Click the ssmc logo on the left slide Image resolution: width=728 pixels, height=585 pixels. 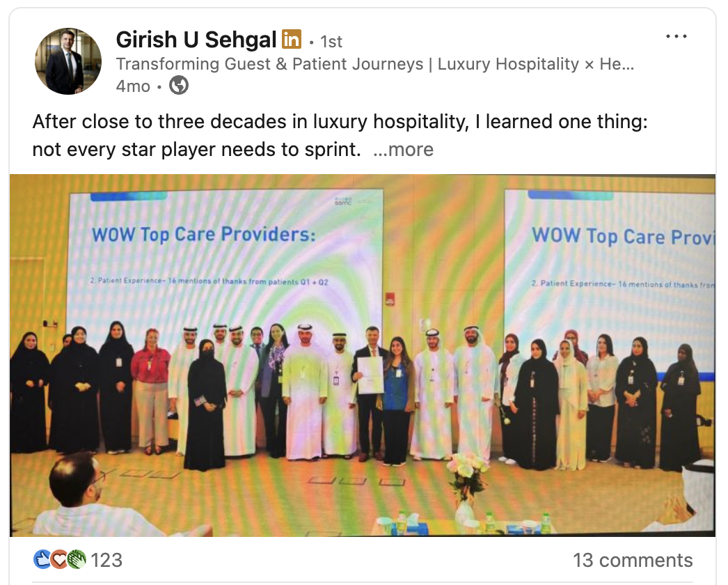pyautogui.click(x=343, y=201)
